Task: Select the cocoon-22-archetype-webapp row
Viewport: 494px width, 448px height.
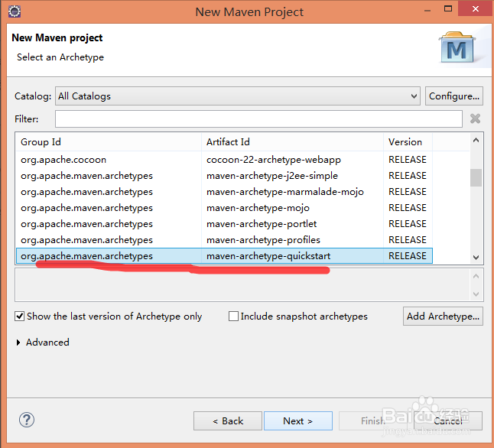Action: point(224,160)
